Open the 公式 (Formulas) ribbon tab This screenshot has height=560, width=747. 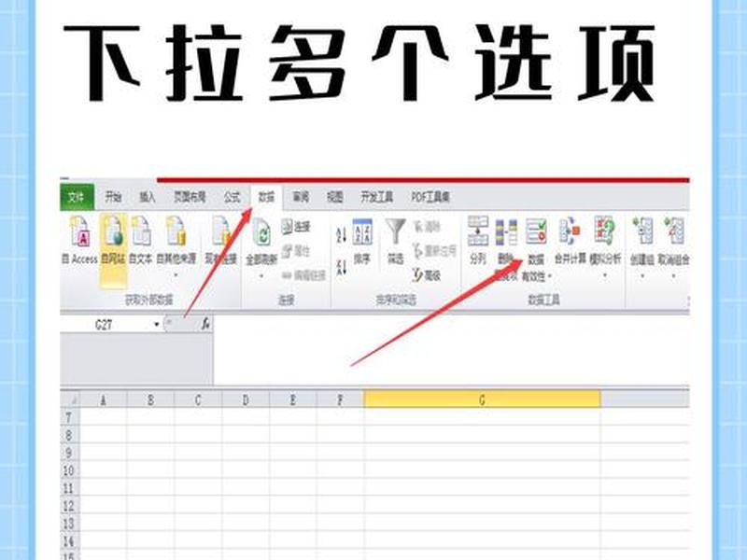[x=232, y=197]
